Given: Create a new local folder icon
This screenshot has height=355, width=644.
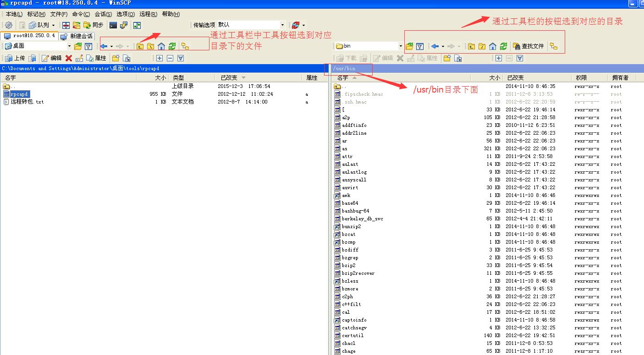Looking at the screenshot, I should 116,58.
